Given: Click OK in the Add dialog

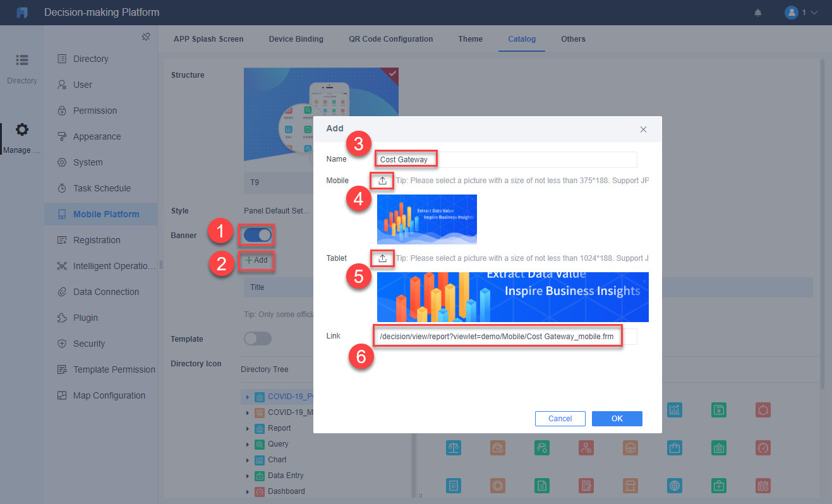Looking at the screenshot, I should click(617, 419).
